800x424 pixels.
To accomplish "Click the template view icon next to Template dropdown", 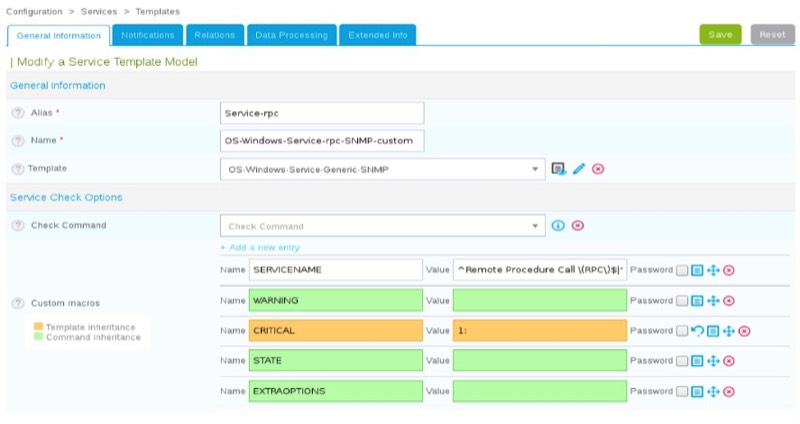I will point(559,169).
